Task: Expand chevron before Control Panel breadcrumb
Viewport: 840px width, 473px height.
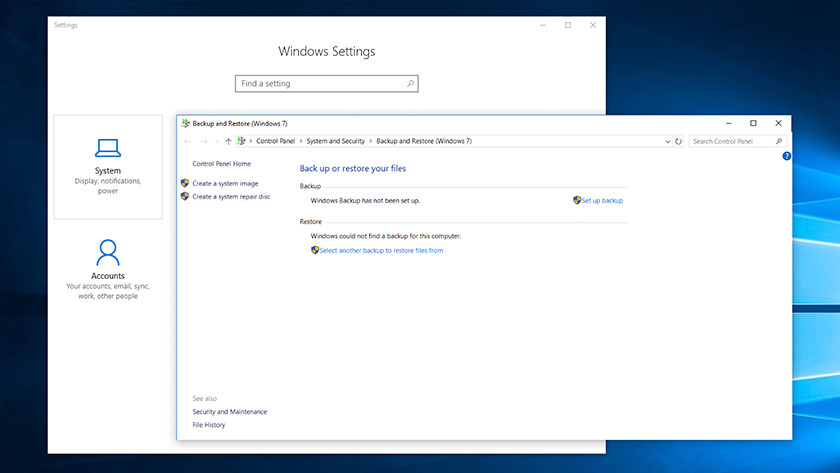Action: point(250,141)
